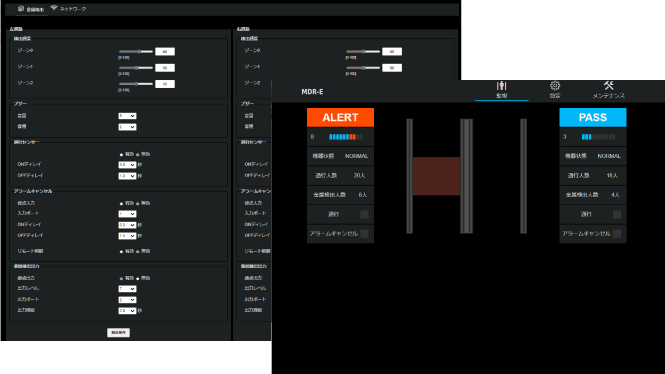Adjust the ゾーン0 slider in right unit panel

click(x=363, y=51)
